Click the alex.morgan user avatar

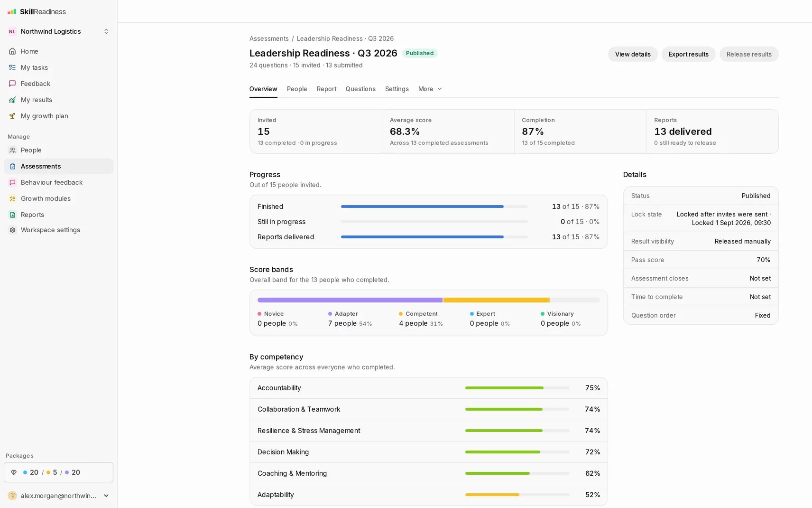point(12,496)
